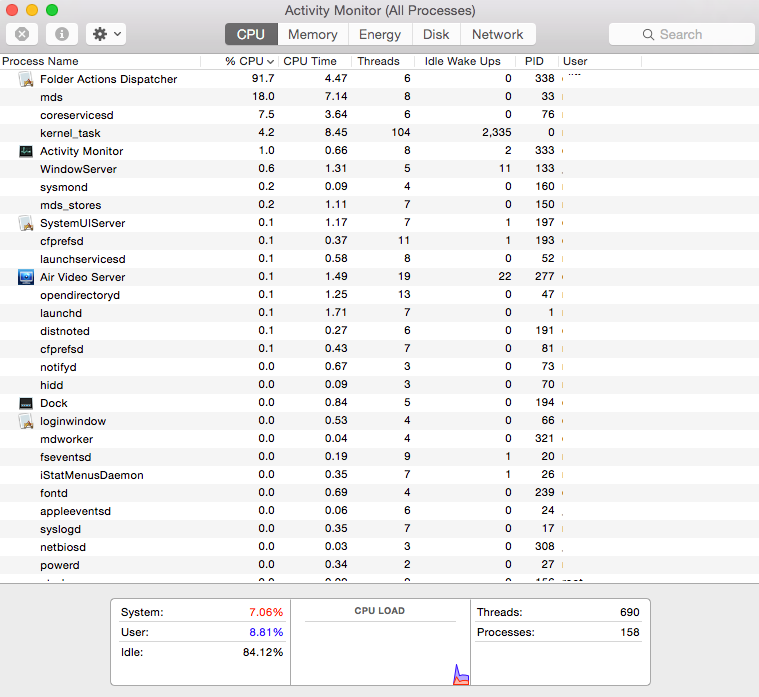This screenshot has height=697, width=759.
Task: Click the SystemUIServer process icon
Action: [26, 223]
